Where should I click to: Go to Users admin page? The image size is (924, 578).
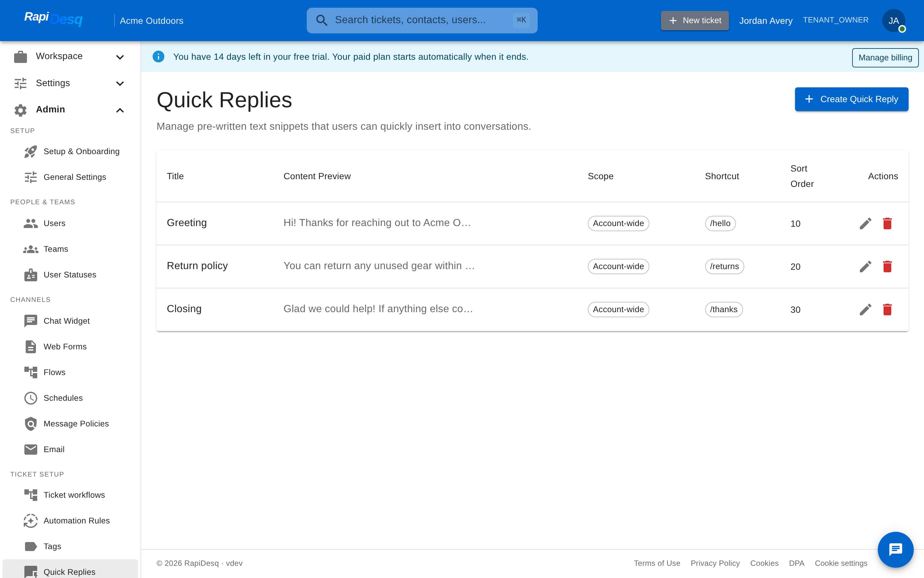[x=70, y=223]
